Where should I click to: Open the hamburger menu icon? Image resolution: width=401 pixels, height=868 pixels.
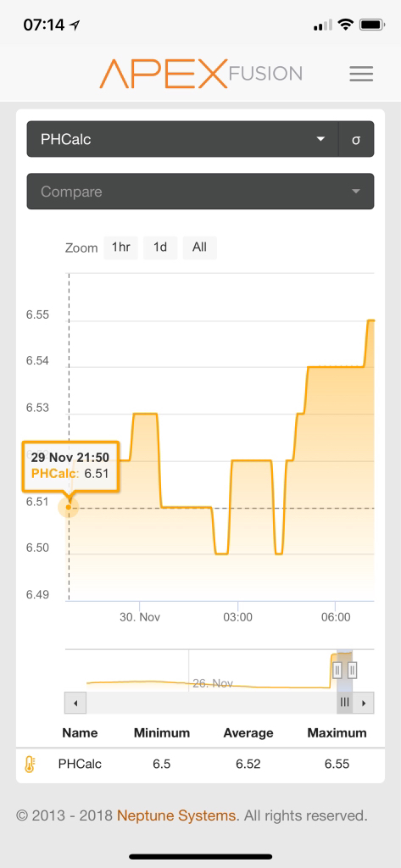click(x=361, y=75)
